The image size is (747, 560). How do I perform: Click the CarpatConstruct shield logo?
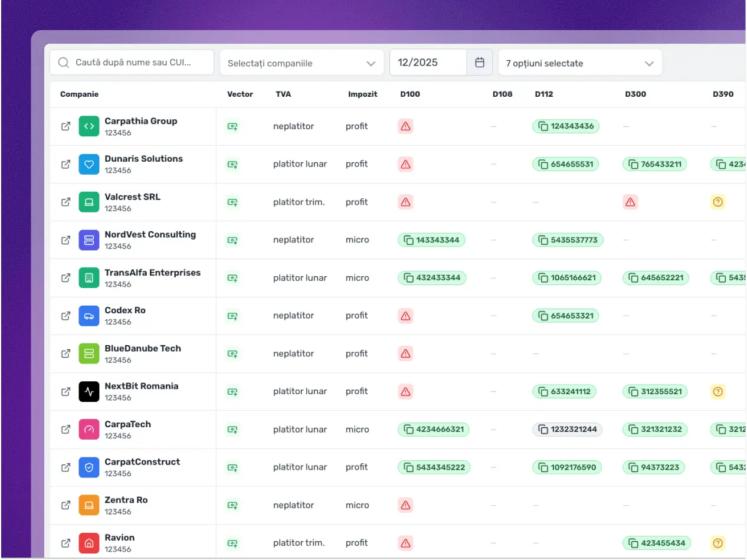click(x=89, y=467)
